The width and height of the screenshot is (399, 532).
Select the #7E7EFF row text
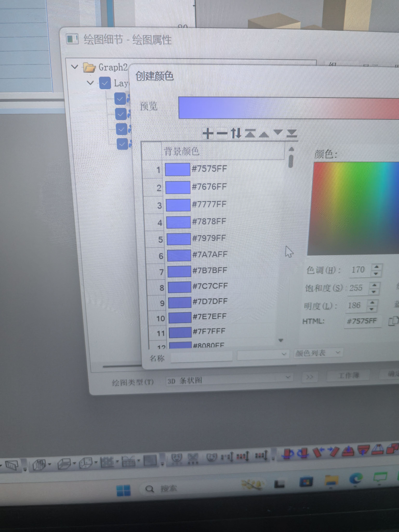pos(210,316)
